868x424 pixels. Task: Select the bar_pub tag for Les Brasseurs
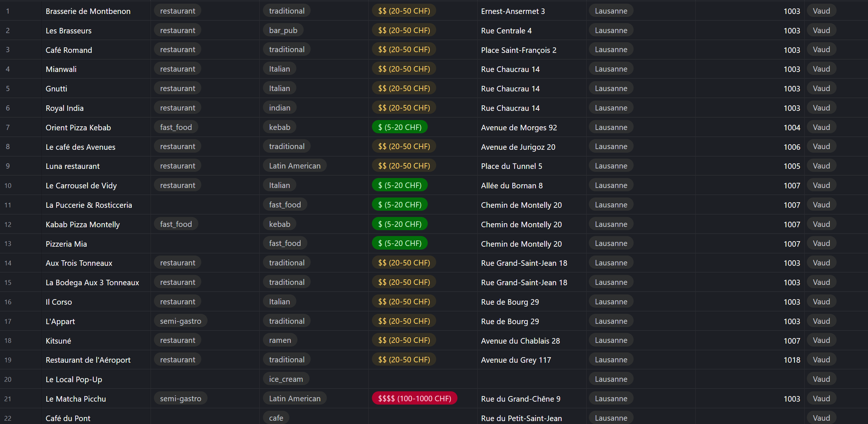[x=283, y=30]
